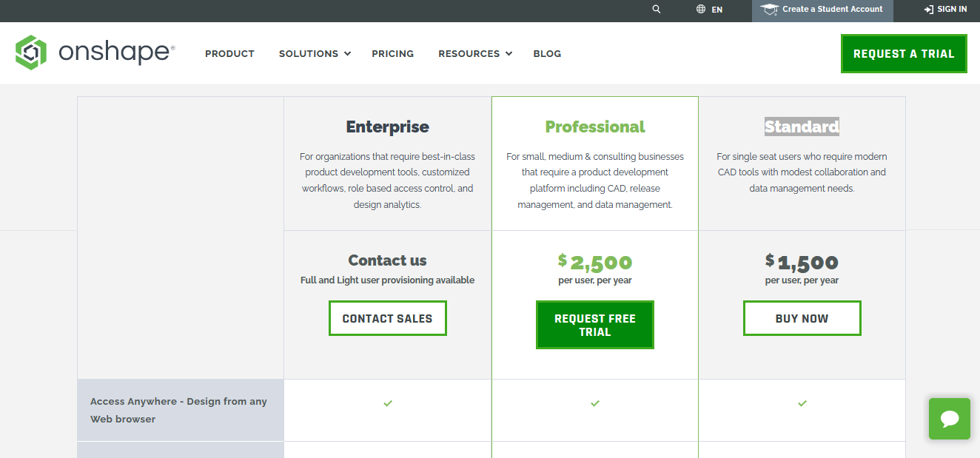Click the 'Access Anywhere - Design from any Web browser' row label
The height and width of the screenshot is (458, 980).
tap(181, 410)
